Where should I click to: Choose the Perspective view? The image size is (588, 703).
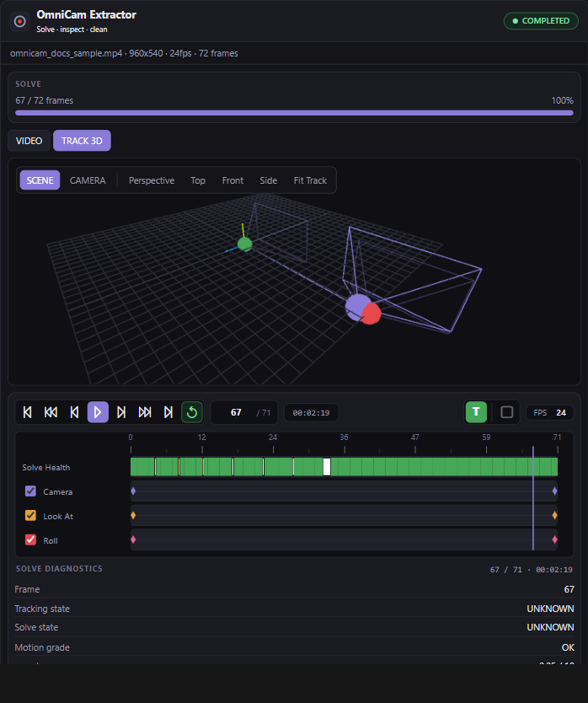pyautogui.click(x=152, y=180)
